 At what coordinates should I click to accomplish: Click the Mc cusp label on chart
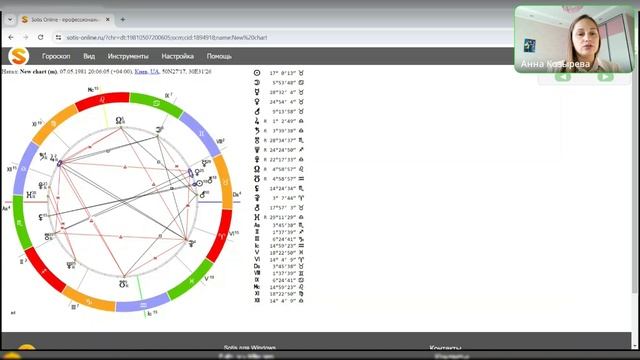pos(93,89)
